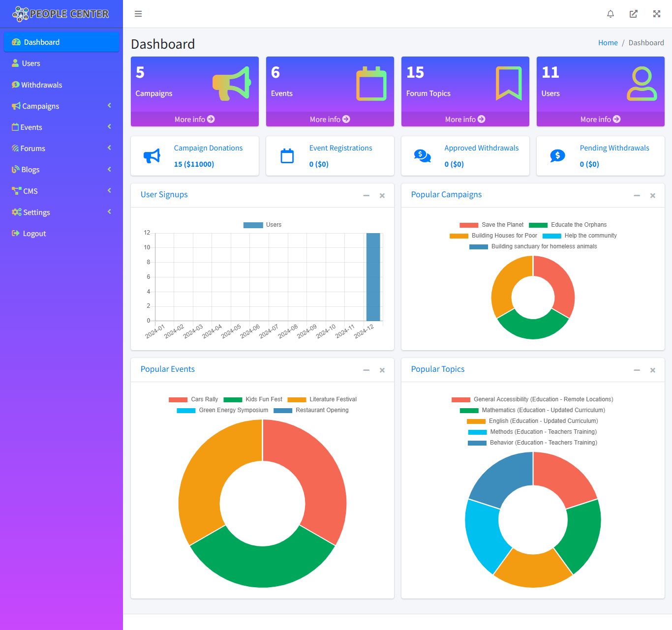The image size is (672, 630).
Task: Click the Withdrawals sidebar dollar icon
Action: [x=16, y=85]
